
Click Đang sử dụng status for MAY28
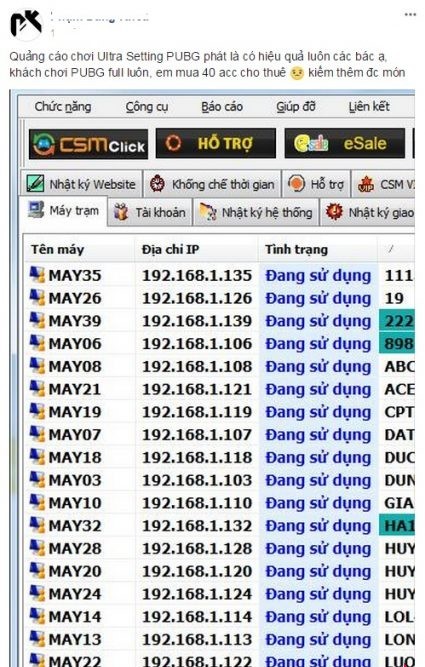318,549
